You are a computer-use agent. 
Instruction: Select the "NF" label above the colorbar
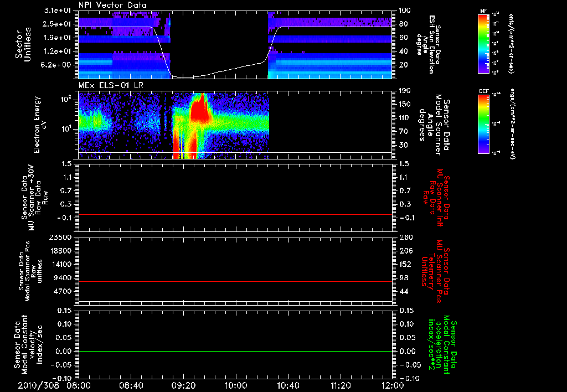[484, 11]
